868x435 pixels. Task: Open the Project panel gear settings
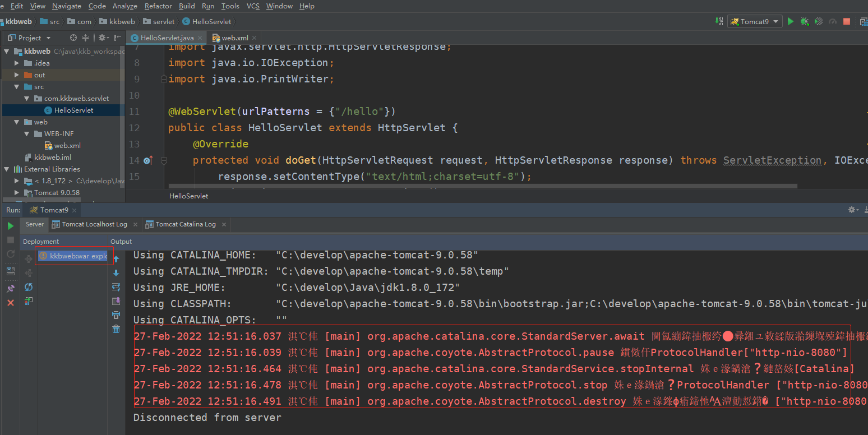point(103,38)
